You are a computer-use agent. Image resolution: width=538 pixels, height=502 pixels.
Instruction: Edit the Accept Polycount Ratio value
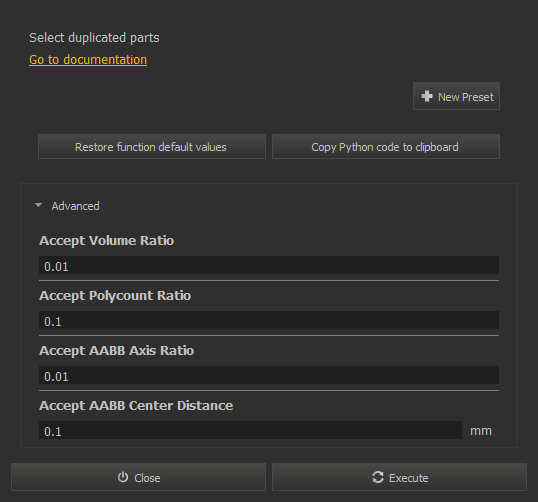269,320
